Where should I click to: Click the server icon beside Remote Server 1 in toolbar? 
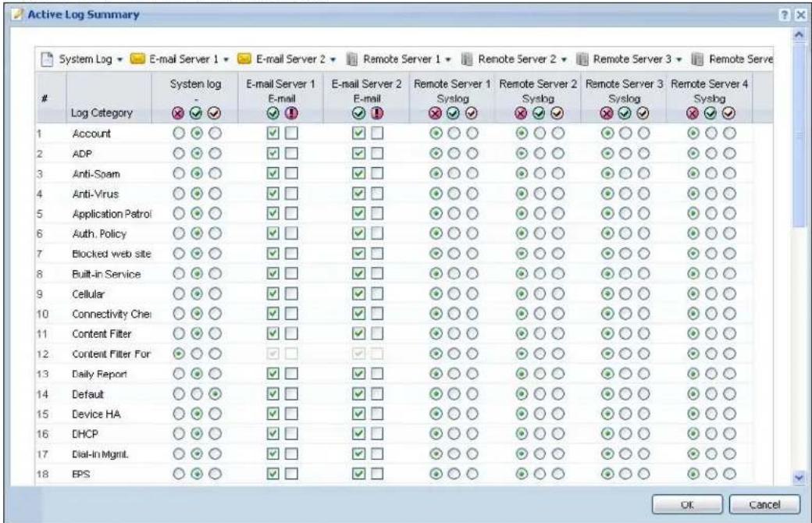(x=352, y=59)
